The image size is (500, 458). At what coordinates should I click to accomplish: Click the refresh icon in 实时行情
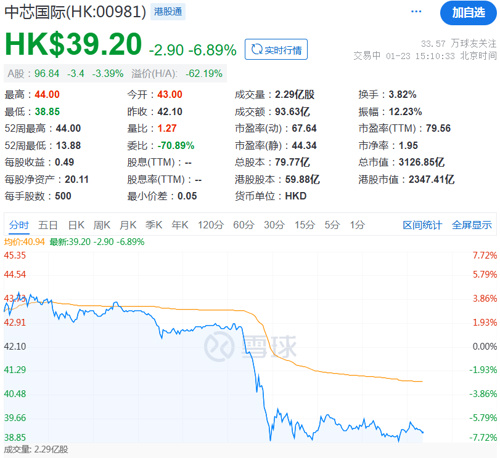257,50
